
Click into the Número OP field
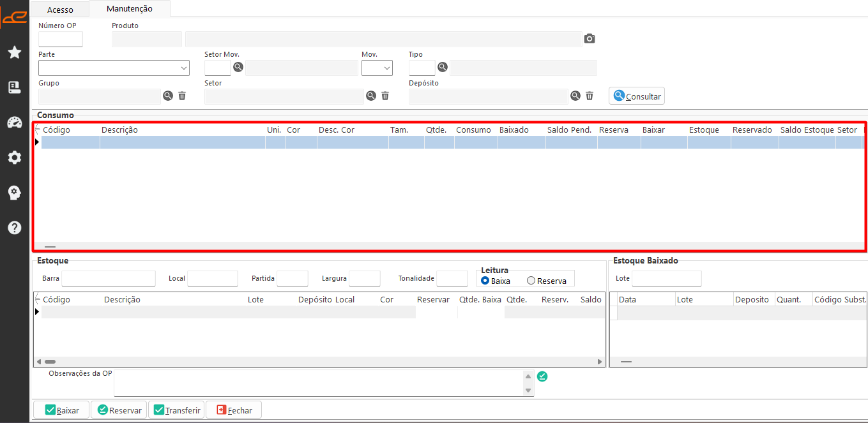pos(61,39)
